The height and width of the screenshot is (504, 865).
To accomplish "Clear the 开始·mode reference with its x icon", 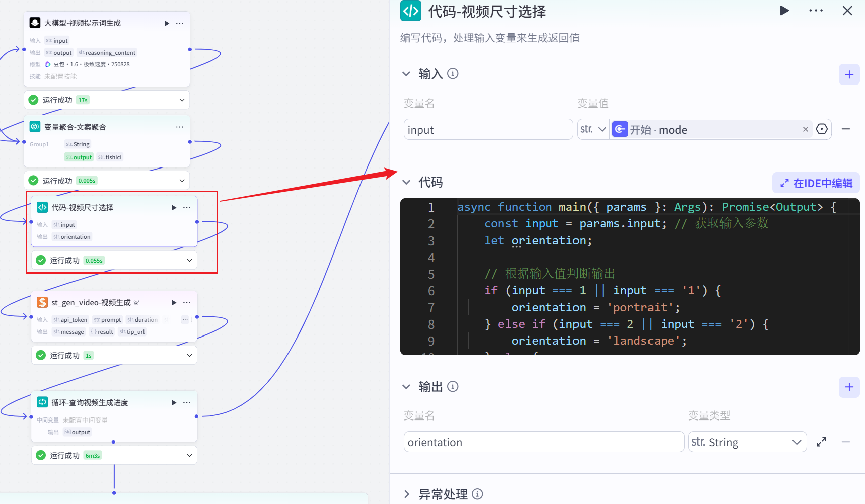I will pyautogui.click(x=806, y=129).
